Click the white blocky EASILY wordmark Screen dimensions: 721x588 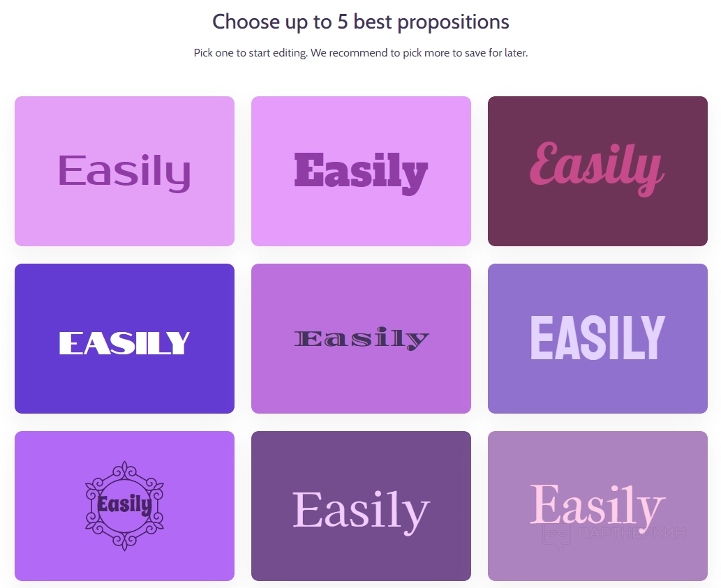click(124, 342)
